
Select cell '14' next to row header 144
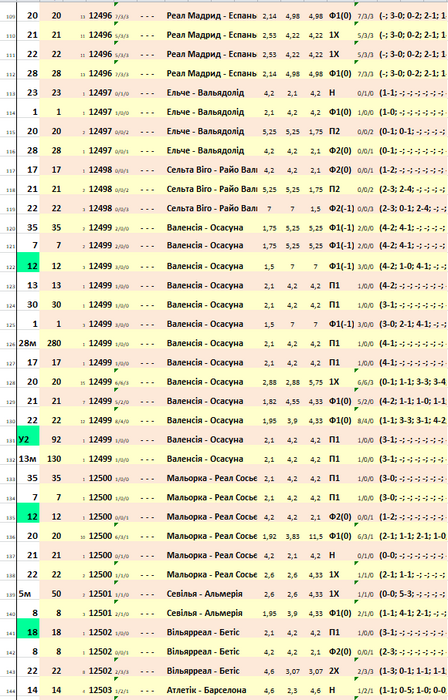(32, 690)
